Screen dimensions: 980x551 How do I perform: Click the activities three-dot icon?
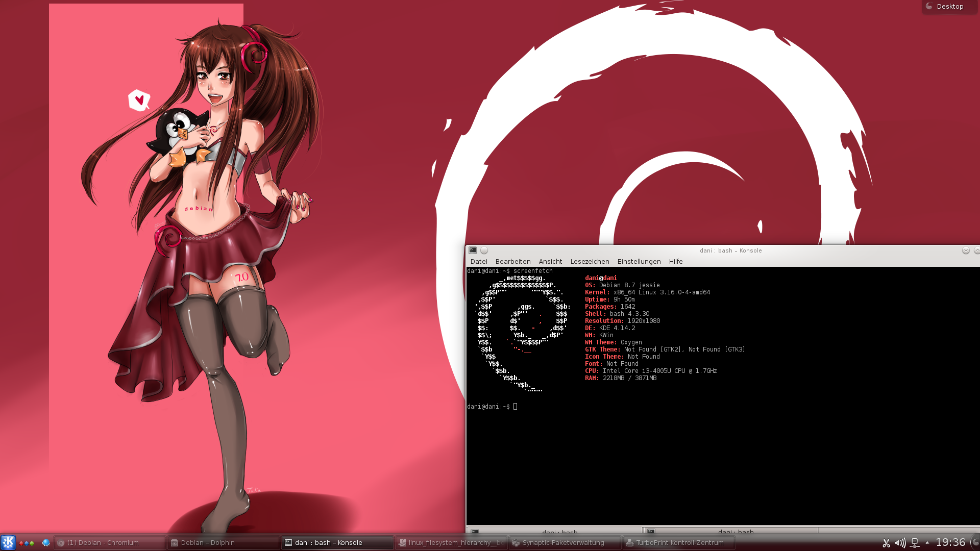(27, 543)
